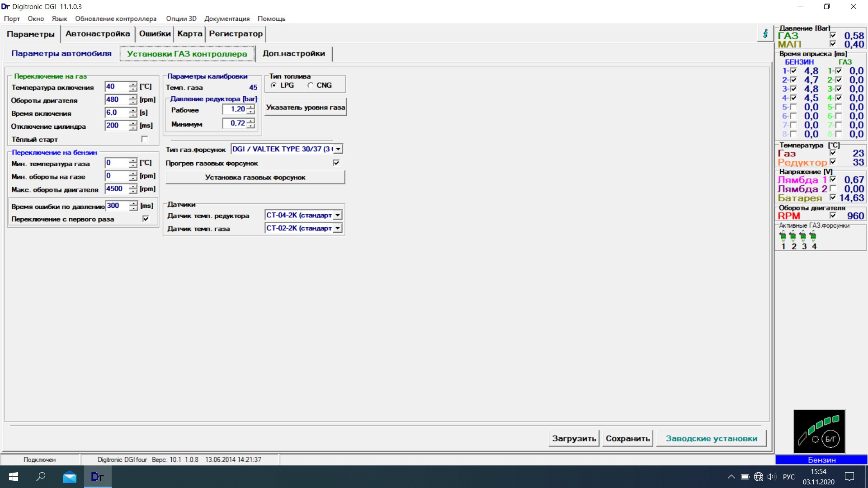The image size is (868, 488).
Task: Click РУС language indicator in taskbar
Action: coord(789,477)
